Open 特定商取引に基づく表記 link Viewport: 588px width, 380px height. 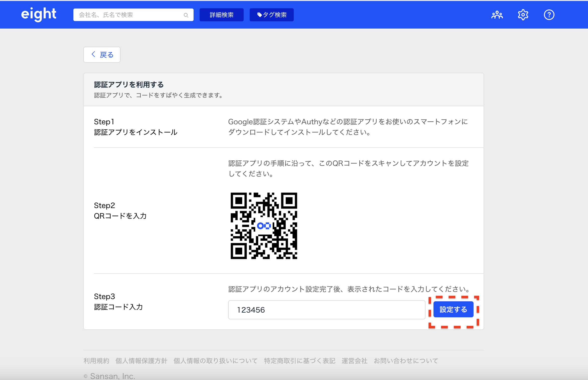(x=300, y=361)
